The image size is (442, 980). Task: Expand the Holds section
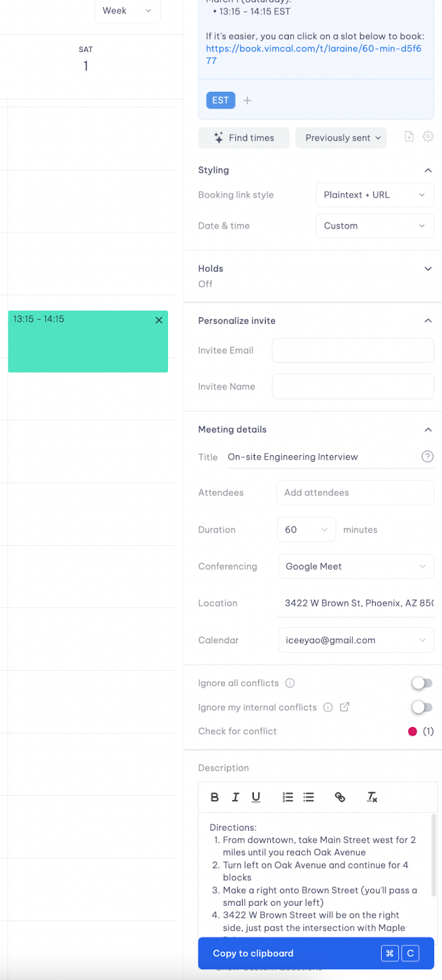(x=428, y=269)
